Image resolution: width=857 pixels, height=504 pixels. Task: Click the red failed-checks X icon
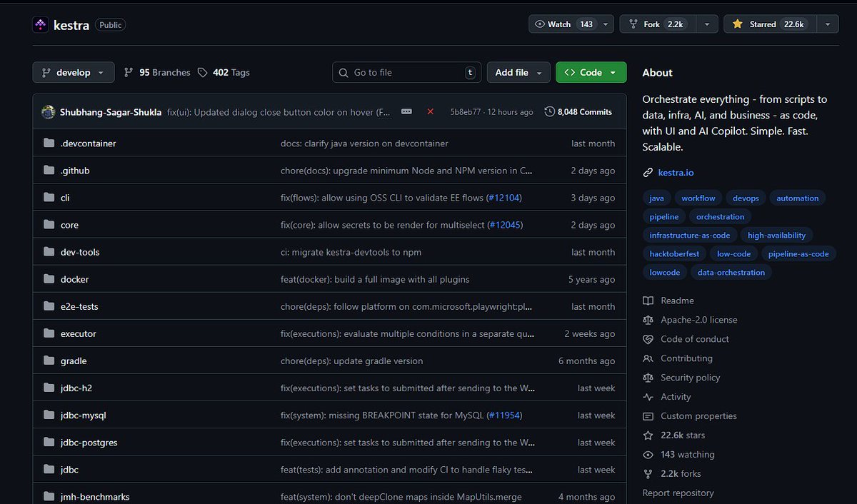coord(431,112)
